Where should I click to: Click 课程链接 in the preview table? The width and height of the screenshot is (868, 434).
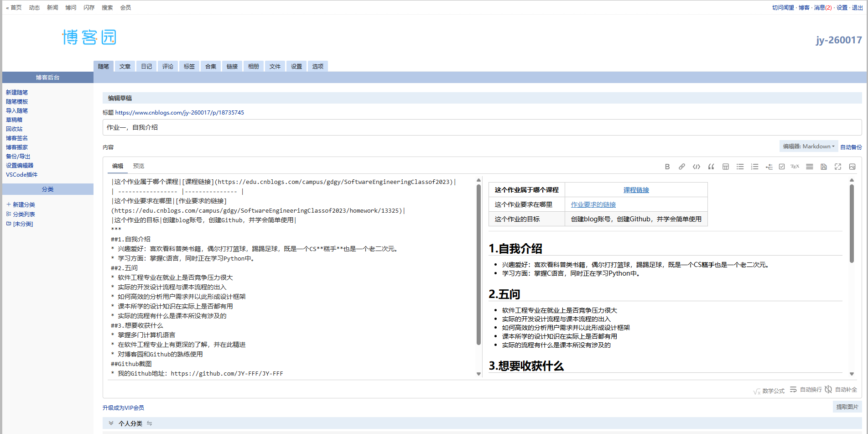[636, 190]
